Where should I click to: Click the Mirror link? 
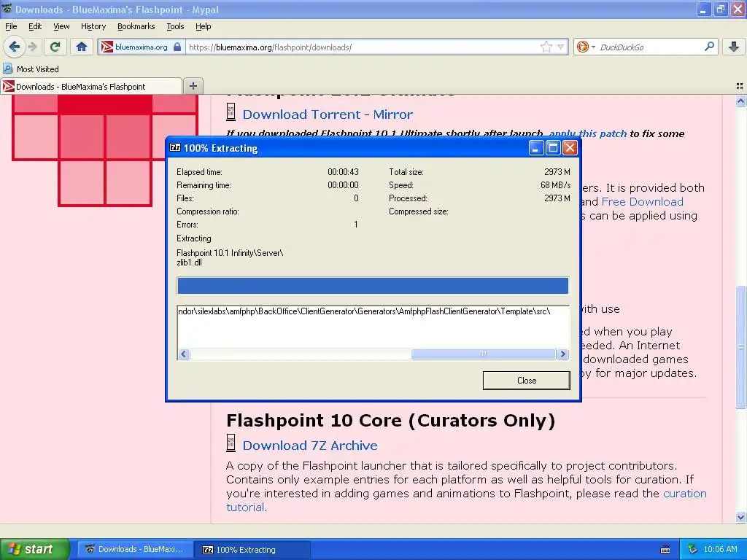click(393, 114)
